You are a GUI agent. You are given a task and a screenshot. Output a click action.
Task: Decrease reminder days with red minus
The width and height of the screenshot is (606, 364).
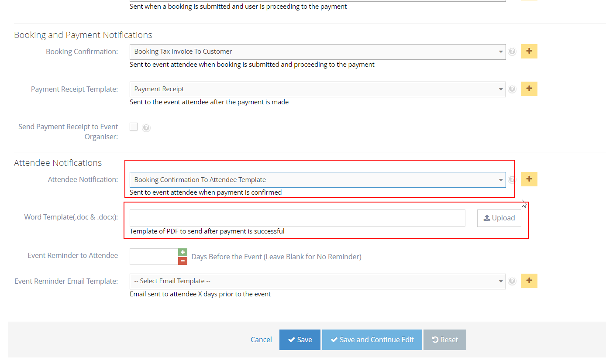182,261
